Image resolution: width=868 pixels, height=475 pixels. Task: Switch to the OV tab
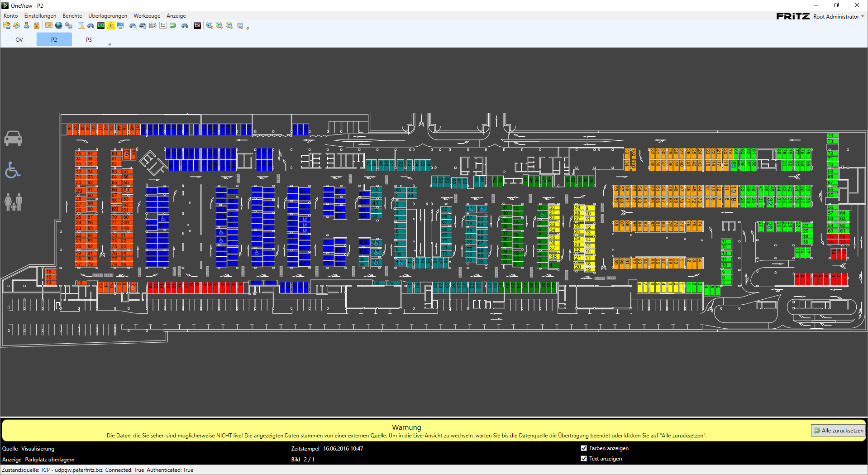pyautogui.click(x=19, y=40)
